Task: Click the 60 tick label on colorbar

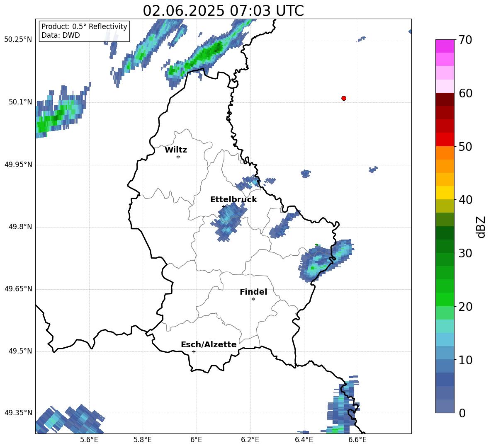Action: 465,93
